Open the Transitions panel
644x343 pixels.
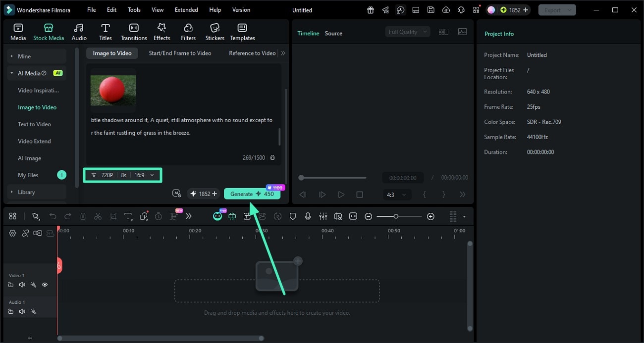click(133, 31)
